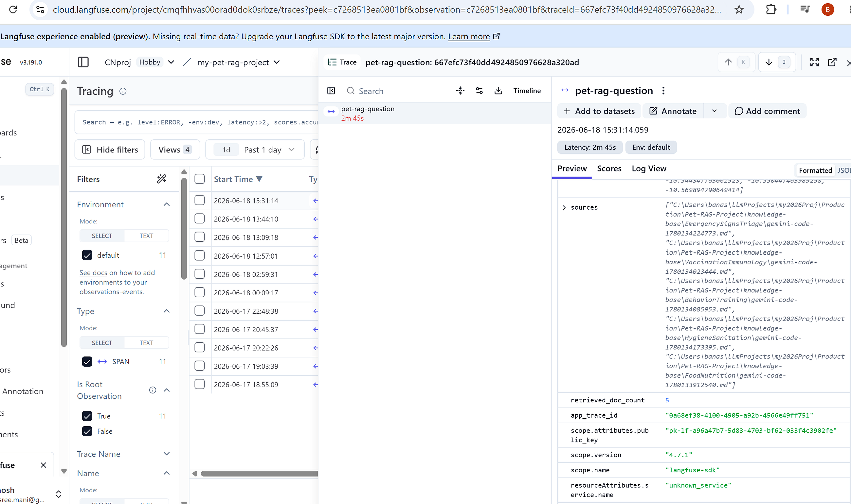This screenshot has height=504, width=851.
Task: Uncheck the SPAN type filter
Action: 87,361
